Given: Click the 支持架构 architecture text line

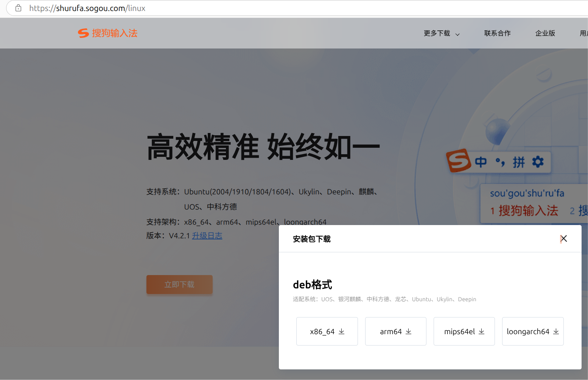Looking at the screenshot, I should pos(236,222).
